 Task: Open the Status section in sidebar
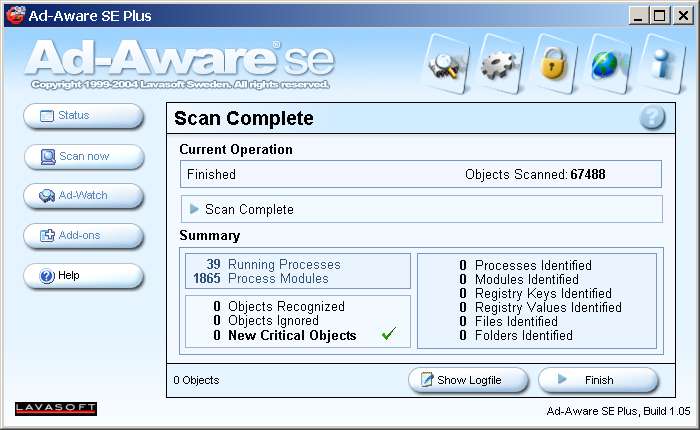(x=84, y=116)
